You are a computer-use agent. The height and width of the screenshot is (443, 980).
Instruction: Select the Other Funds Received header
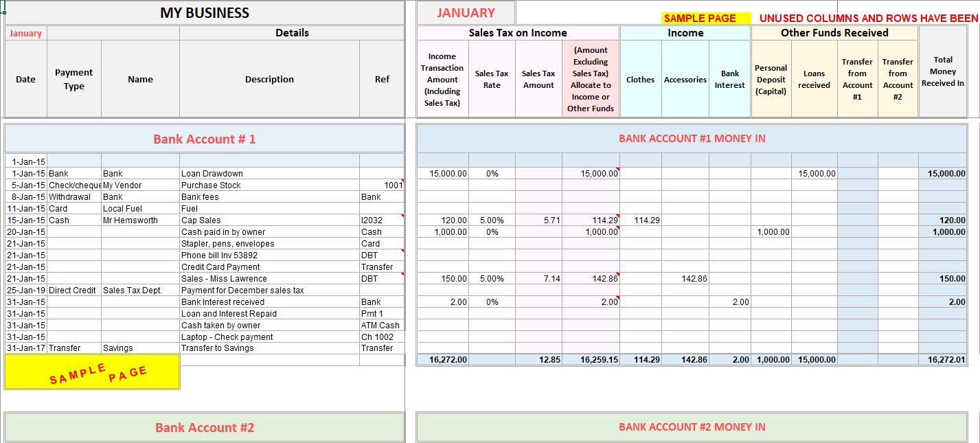(x=834, y=33)
